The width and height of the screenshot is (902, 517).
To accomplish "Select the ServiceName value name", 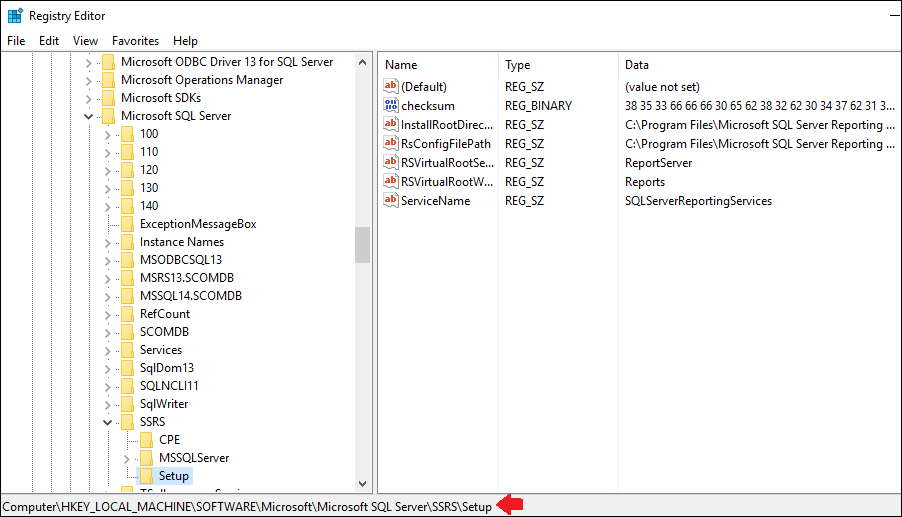I will pos(435,201).
